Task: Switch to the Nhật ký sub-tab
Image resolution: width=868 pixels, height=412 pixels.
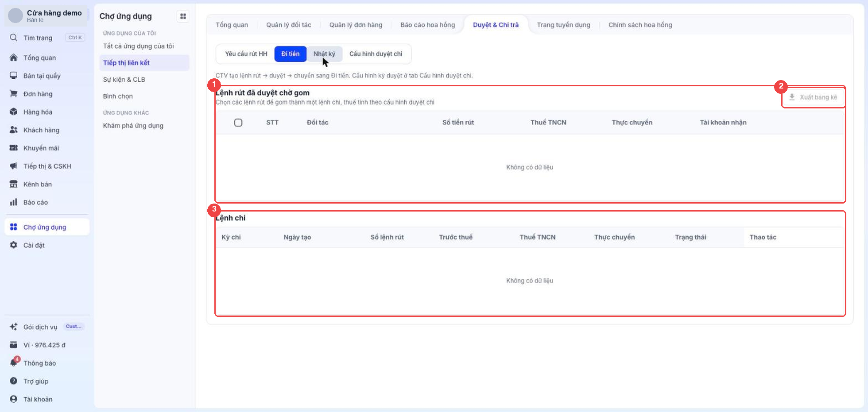Action: 325,54
